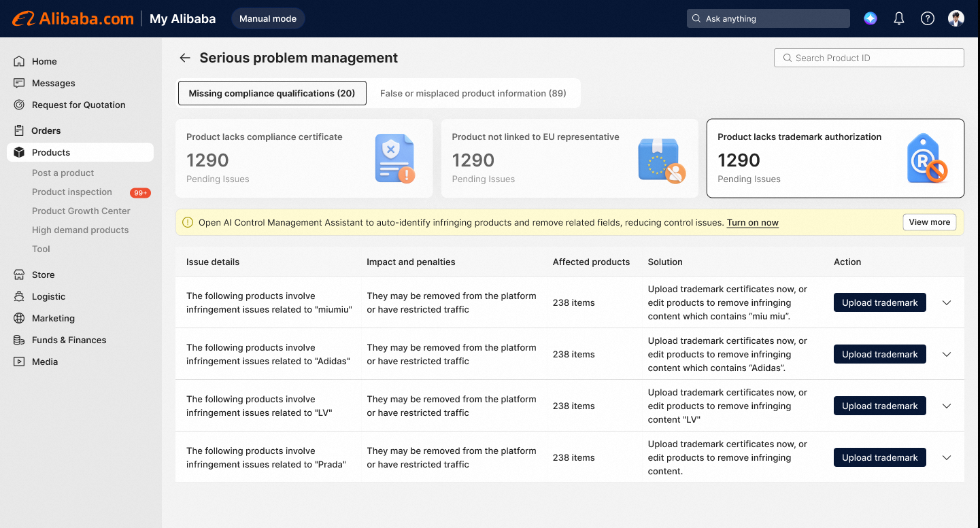Expand the Prada infringement row

(x=947, y=457)
